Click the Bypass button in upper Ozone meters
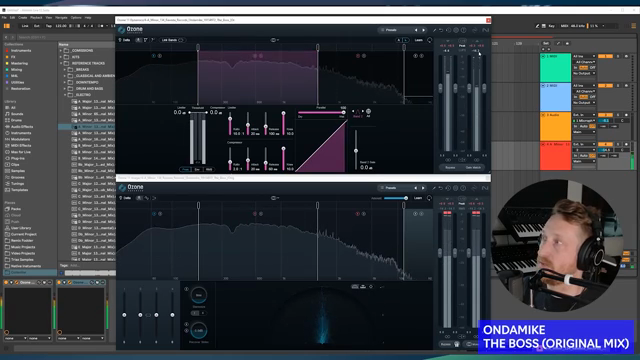 tap(450, 168)
